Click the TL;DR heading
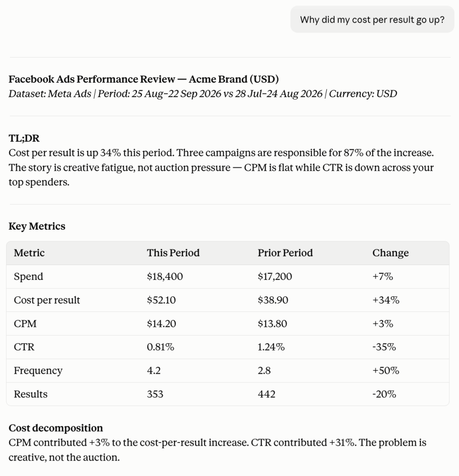The height and width of the screenshot is (476, 459). 24,138
